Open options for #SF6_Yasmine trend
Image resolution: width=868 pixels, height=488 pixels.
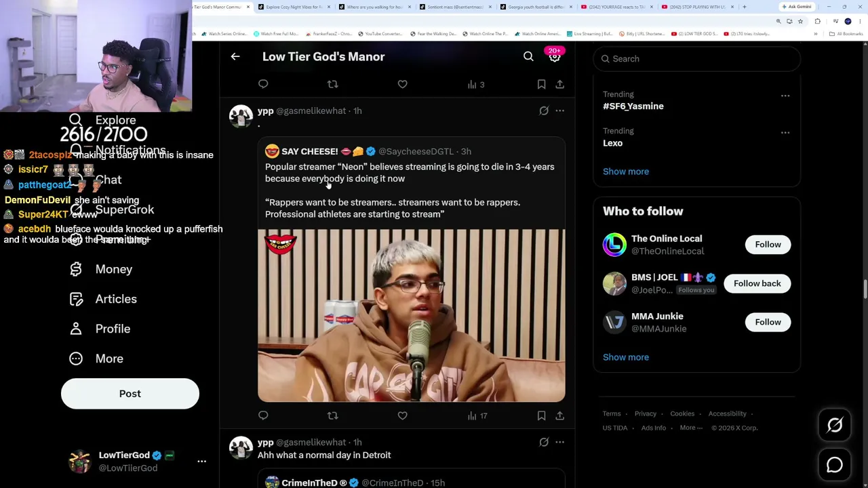[785, 96]
